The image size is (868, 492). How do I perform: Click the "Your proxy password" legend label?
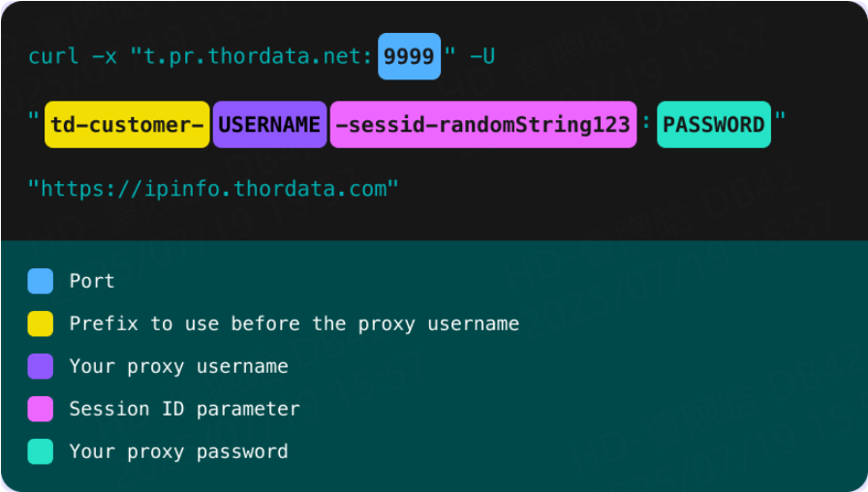pyautogui.click(x=178, y=451)
